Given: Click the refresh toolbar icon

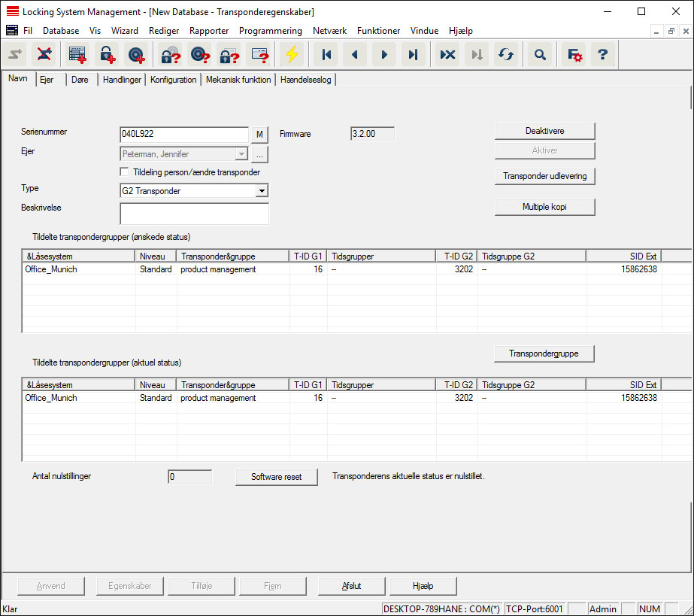Looking at the screenshot, I should pos(506,54).
